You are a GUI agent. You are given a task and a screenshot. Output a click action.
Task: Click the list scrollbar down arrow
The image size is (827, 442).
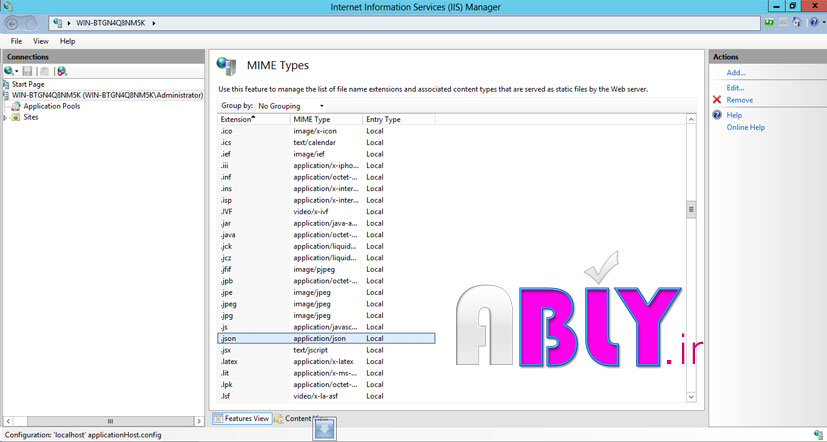(x=691, y=397)
